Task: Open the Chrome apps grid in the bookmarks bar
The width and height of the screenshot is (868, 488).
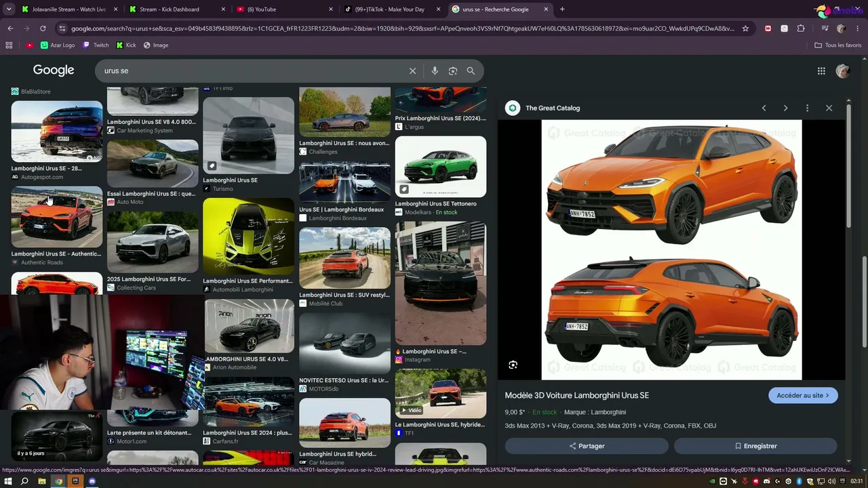Action: click(9, 45)
